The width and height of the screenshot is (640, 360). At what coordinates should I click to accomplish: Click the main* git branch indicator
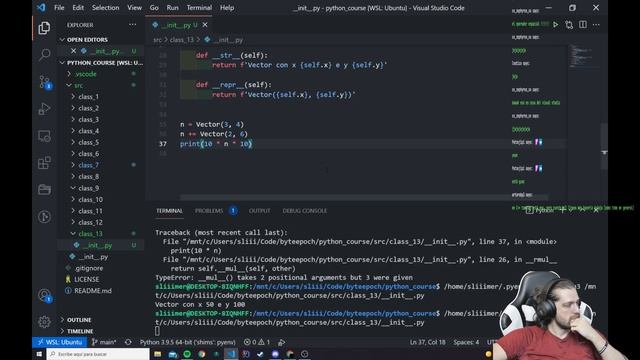point(104,342)
